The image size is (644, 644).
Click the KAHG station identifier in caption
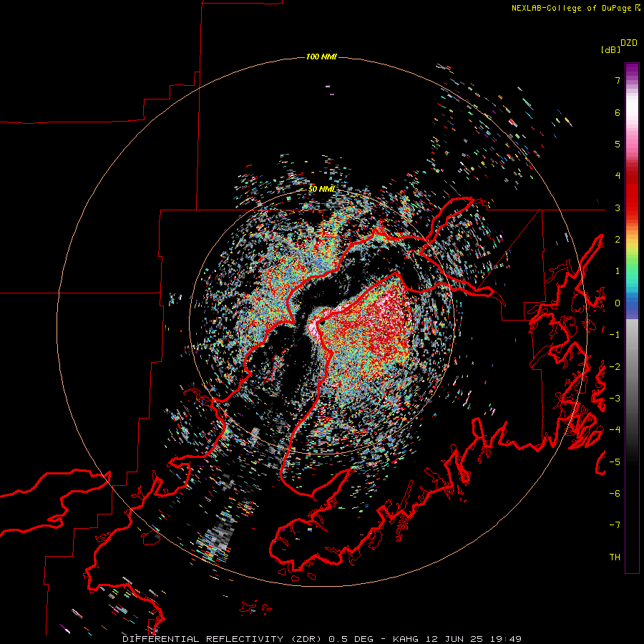[x=405, y=639]
